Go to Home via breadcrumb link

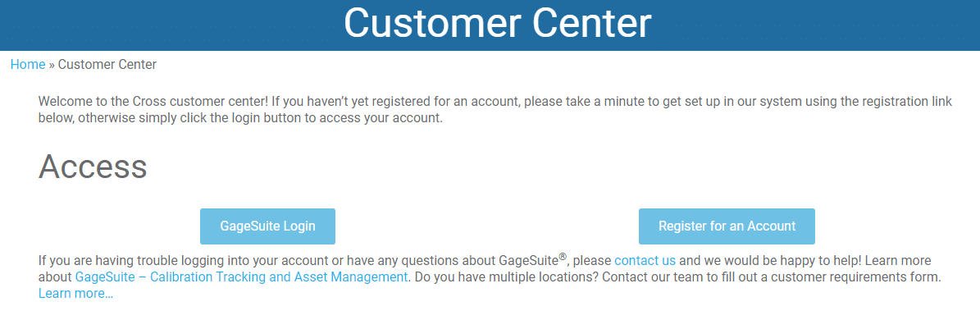pyautogui.click(x=28, y=64)
